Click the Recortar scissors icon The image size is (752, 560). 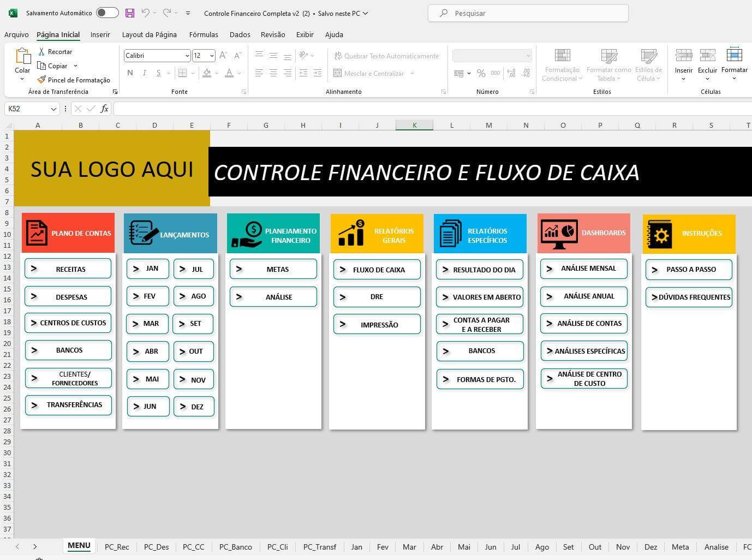pyautogui.click(x=41, y=51)
